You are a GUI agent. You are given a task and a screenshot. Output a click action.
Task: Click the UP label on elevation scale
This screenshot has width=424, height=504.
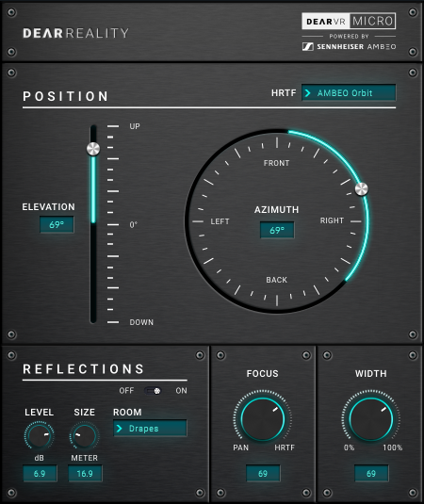point(135,126)
